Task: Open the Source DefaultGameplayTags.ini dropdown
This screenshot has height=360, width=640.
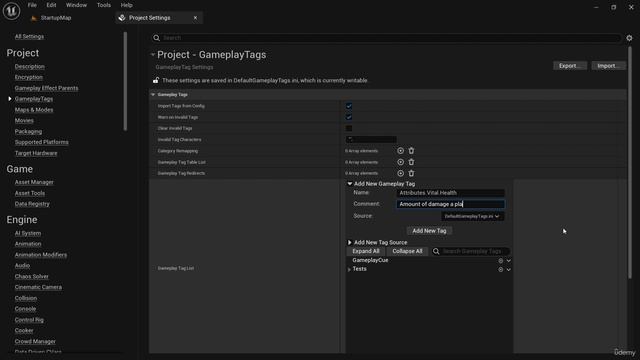Action: [x=472, y=216]
